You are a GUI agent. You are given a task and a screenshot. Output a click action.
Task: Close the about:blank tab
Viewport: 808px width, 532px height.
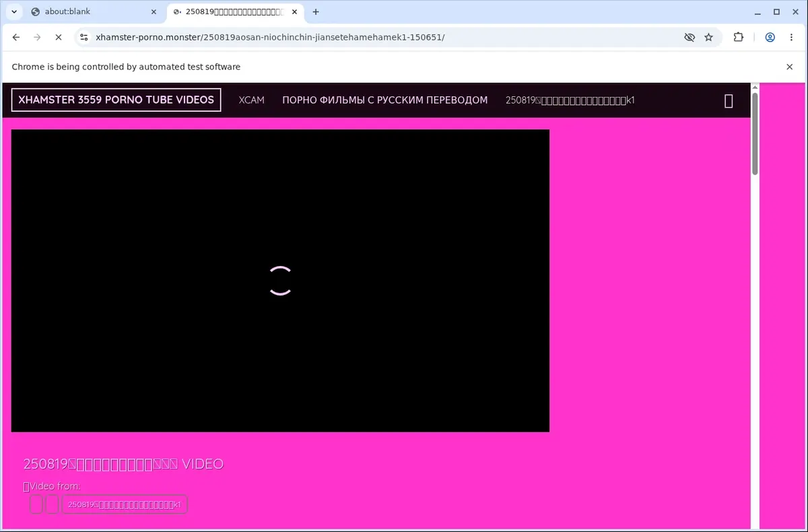point(154,11)
